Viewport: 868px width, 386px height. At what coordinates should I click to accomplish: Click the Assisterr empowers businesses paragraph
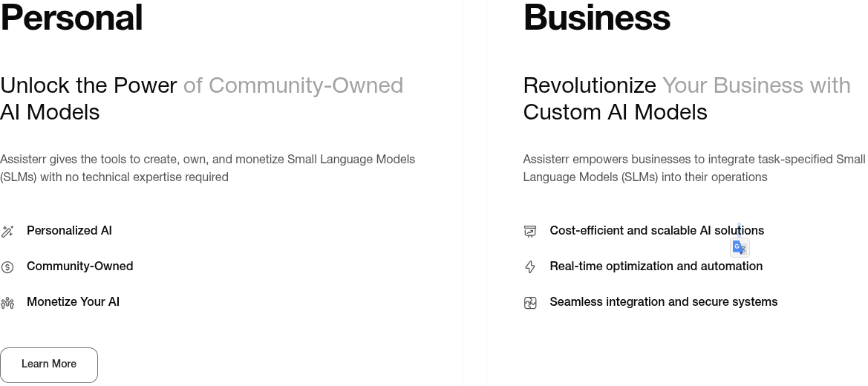pyautogui.click(x=694, y=169)
